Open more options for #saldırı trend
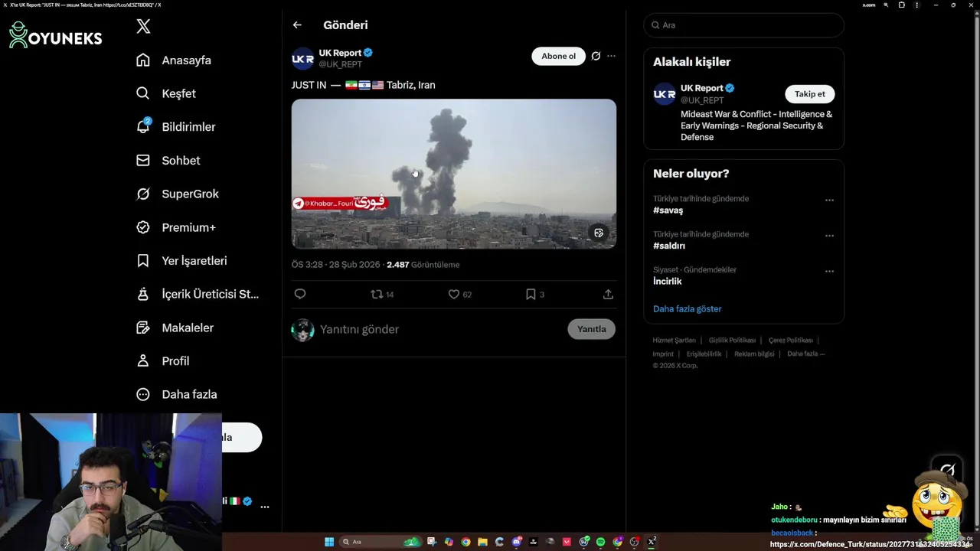The height and width of the screenshot is (551, 980). (829, 236)
